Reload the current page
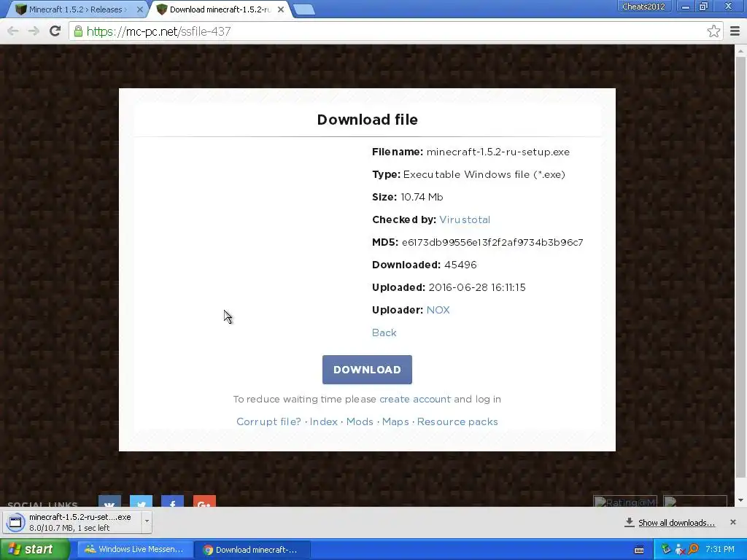 click(x=55, y=31)
